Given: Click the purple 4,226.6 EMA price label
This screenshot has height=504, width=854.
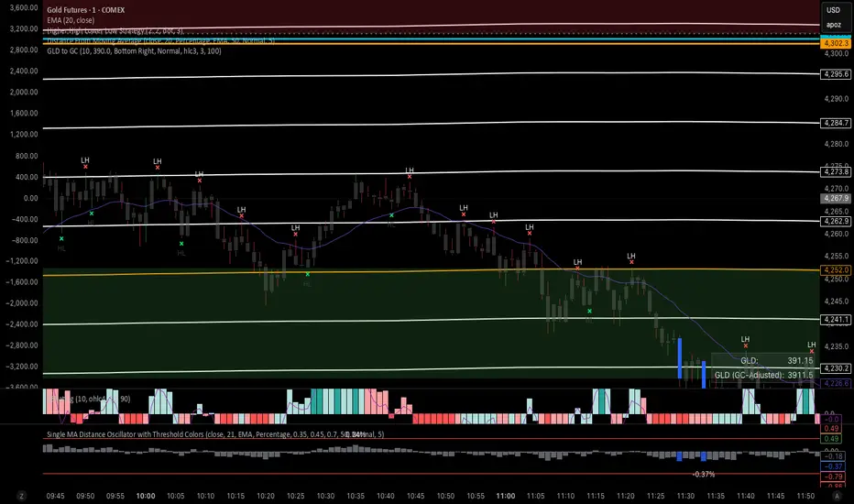Looking at the screenshot, I should [x=836, y=383].
